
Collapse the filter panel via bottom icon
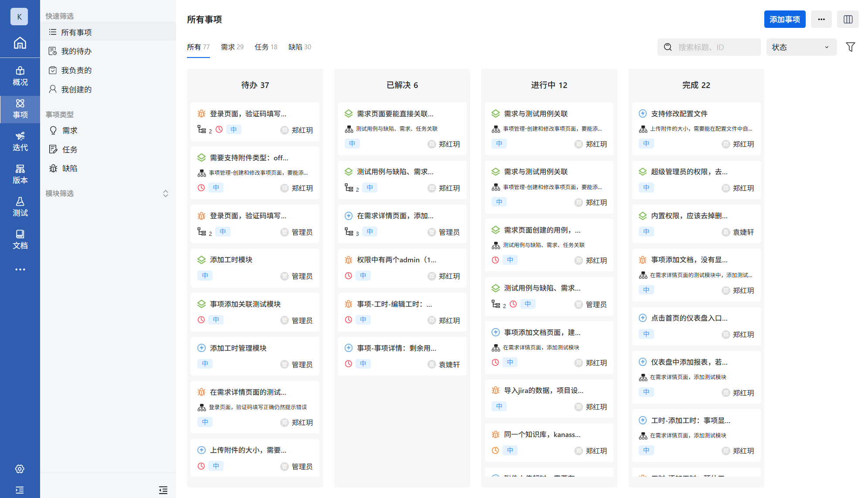[163, 490]
